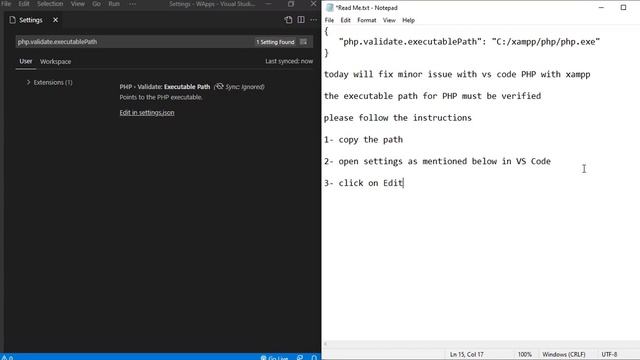Open editor More Actions ellipsis in VS Code
Screen dimensions: 640x360
313,20
